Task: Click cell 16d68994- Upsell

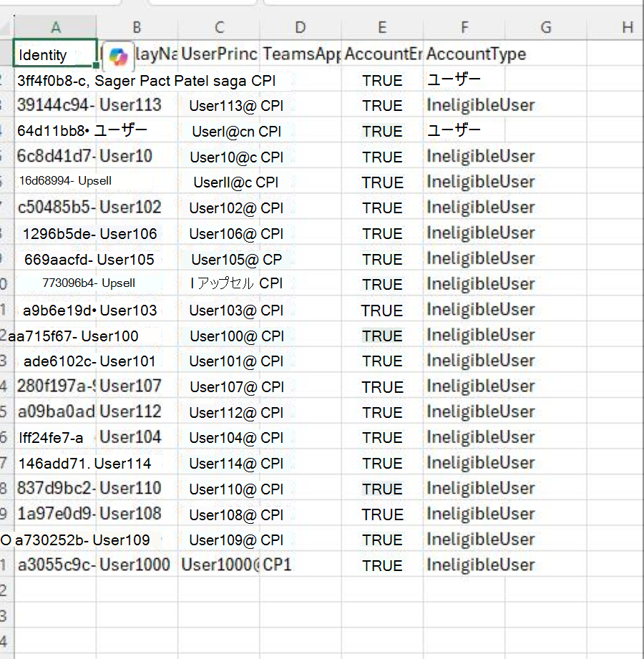Action: 65,181
